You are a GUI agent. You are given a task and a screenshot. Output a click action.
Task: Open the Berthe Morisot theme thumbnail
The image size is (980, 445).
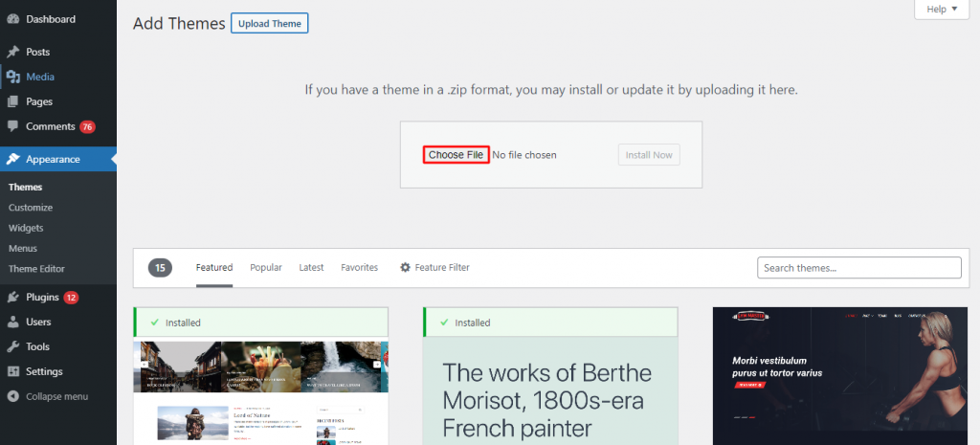(550, 391)
